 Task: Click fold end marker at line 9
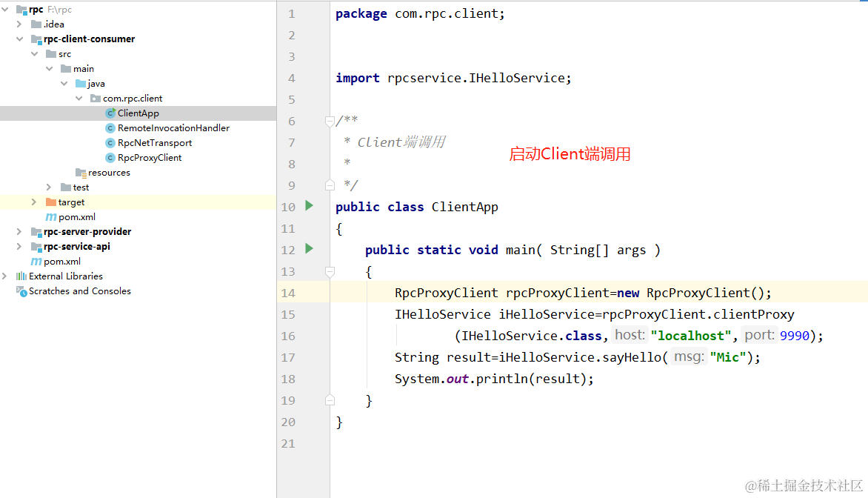[330, 185]
